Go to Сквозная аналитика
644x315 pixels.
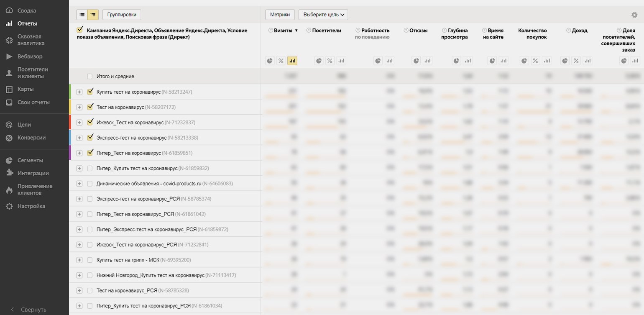point(31,40)
